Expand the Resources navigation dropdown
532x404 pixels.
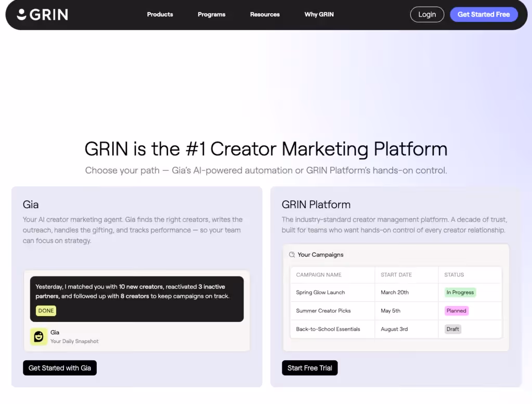tap(265, 15)
